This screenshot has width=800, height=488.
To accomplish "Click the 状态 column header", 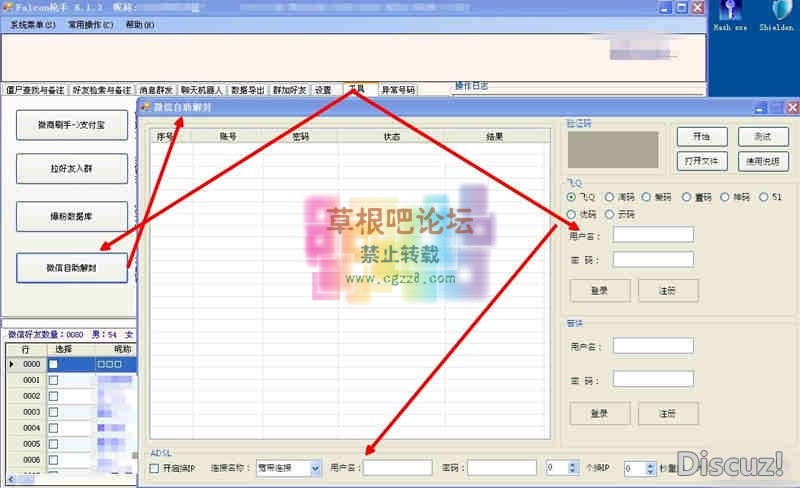I will point(392,136).
